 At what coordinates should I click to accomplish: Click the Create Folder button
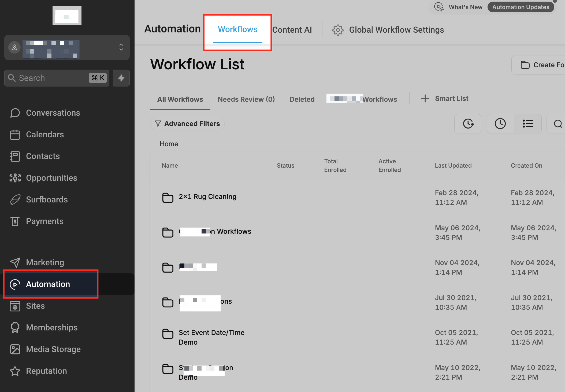coord(541,65)
